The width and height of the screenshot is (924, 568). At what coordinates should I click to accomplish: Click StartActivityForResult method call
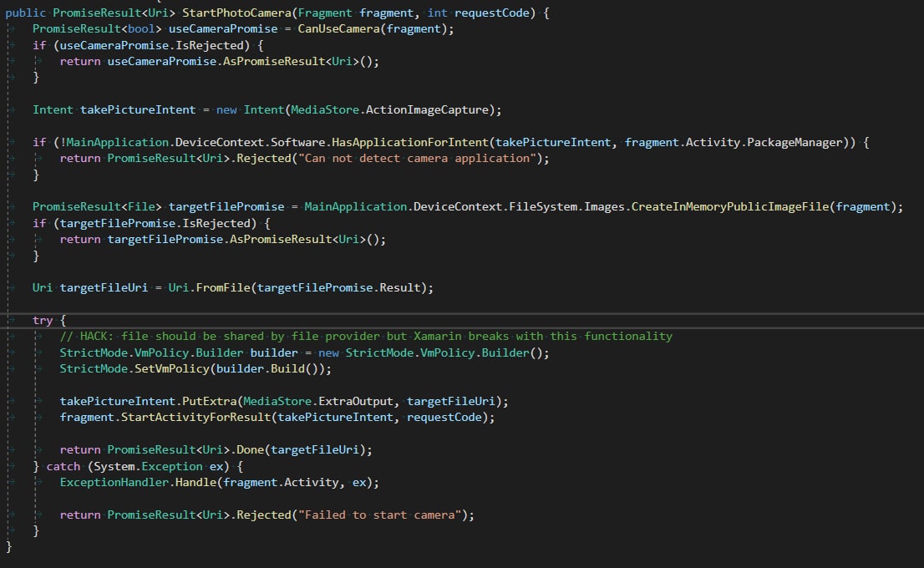coord(195,417)
